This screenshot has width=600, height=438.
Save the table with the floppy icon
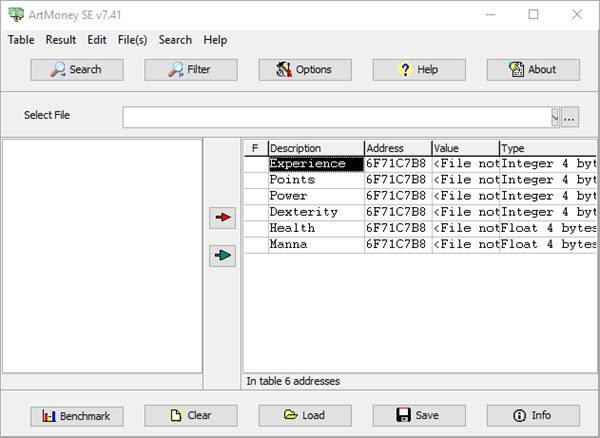[x=419, y=416]
